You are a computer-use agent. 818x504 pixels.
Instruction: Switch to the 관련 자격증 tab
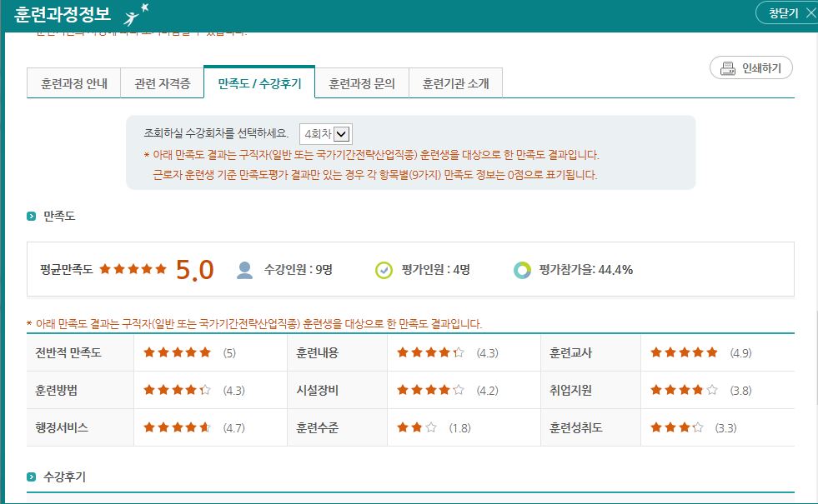tap(162, 83)
